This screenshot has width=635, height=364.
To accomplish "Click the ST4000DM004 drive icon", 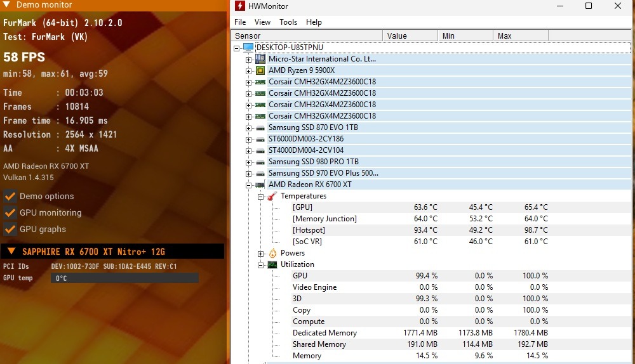I will click(x=260, y=150).
